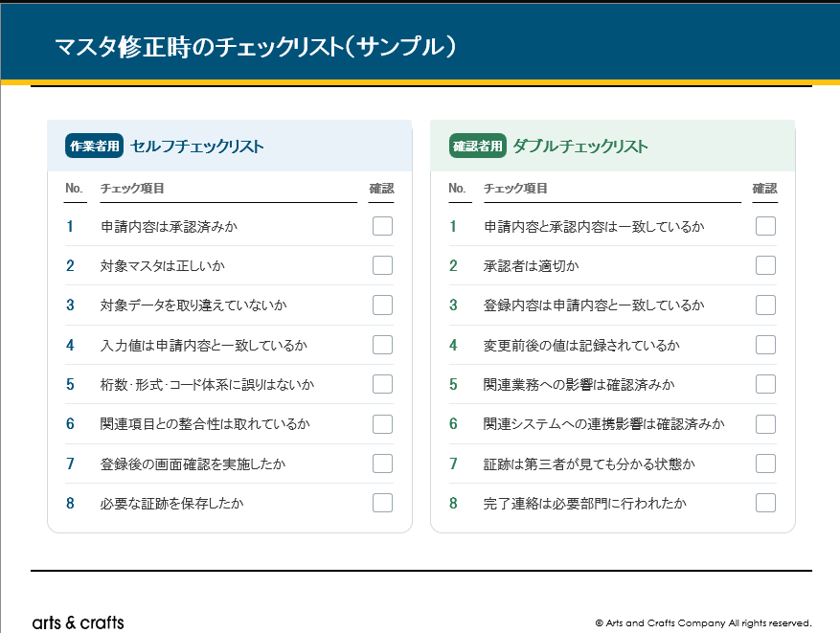Select text 承認者は適切か
This screenshot has height=633, width=840.
532,265
